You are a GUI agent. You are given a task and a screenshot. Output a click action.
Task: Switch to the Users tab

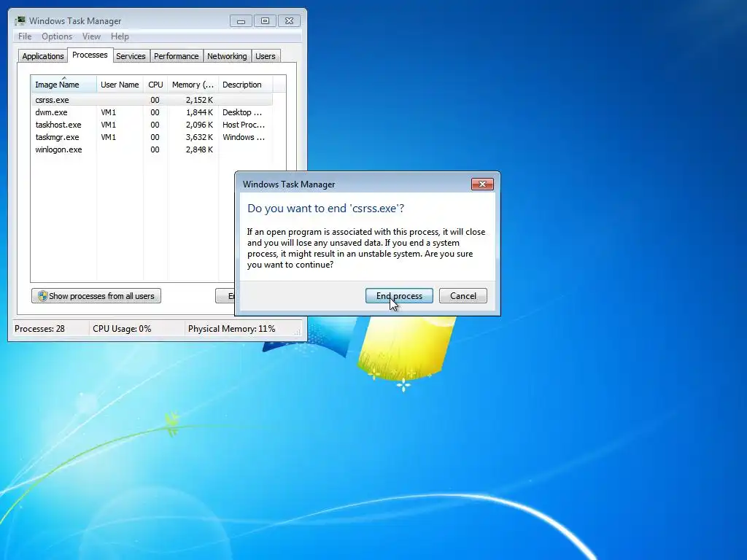[x=266, y=56]
